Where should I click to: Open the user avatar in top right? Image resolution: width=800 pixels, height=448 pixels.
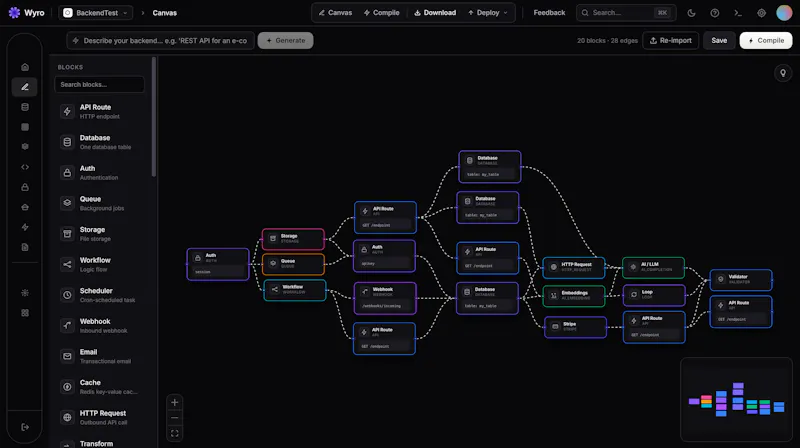[x=784, y=13]
